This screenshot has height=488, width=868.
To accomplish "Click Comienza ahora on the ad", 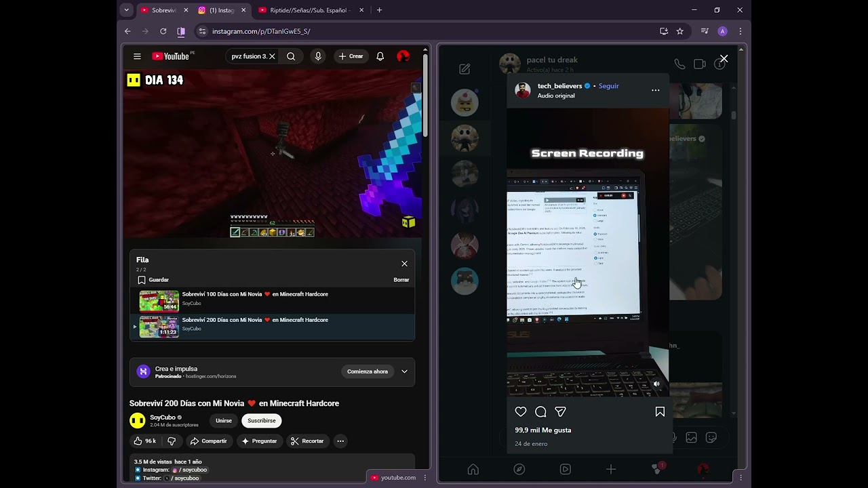I will point(368,371).
